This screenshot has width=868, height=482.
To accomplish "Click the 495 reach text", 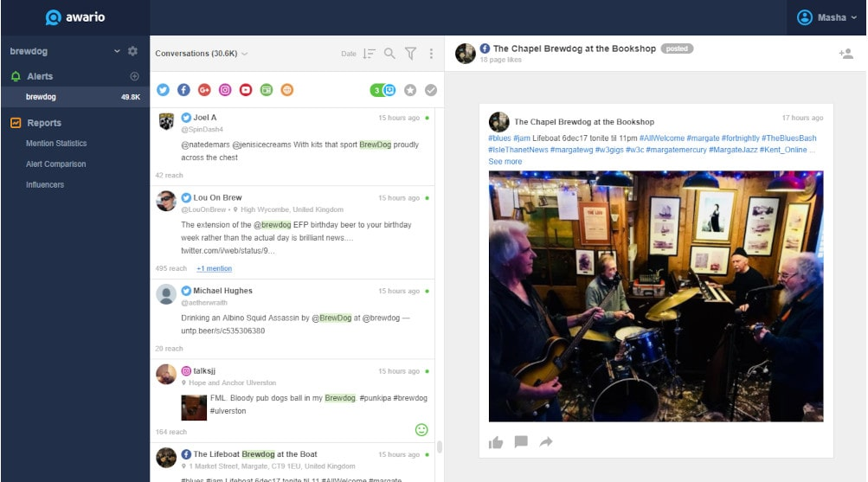I will (x=171, y=268).
